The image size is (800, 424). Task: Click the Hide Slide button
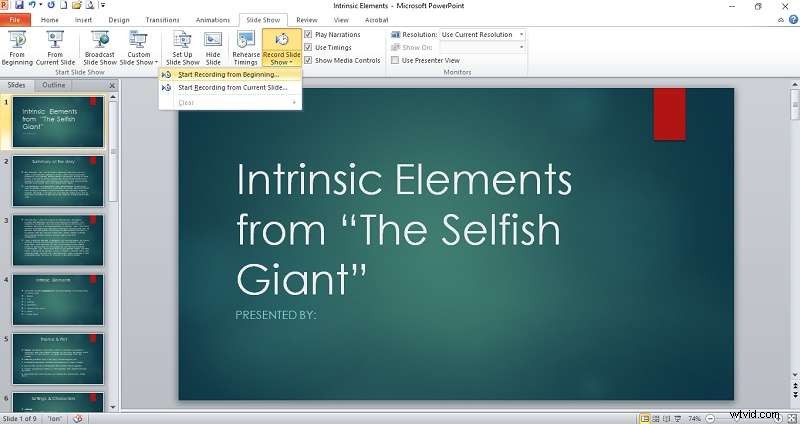coord(213,48)
